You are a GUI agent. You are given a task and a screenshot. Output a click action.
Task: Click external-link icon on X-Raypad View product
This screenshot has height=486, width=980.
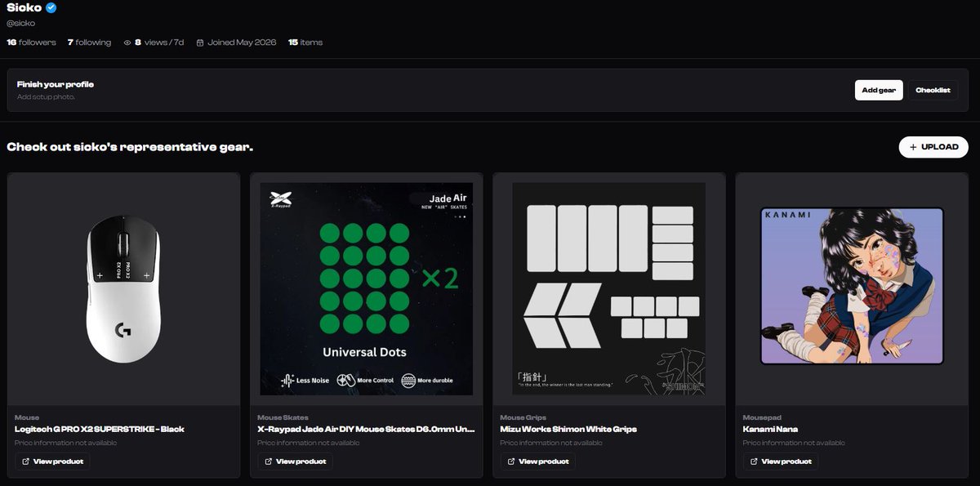pyautogui.click(x=269, y=461)
